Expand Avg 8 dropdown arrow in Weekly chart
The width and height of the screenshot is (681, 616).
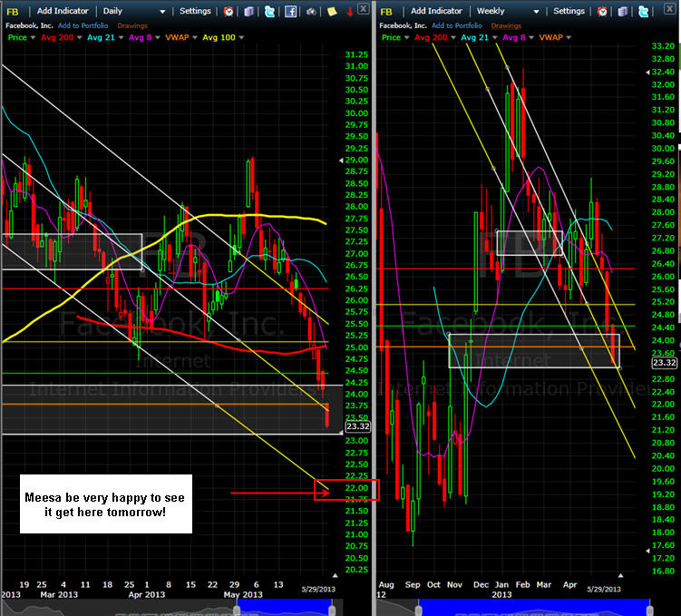[530, 38]
